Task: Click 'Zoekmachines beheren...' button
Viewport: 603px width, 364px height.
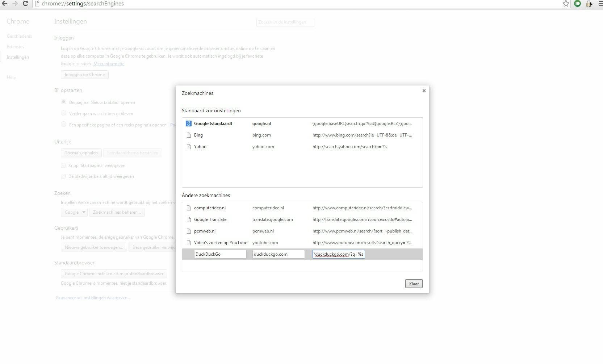Action: pos(117,212)
